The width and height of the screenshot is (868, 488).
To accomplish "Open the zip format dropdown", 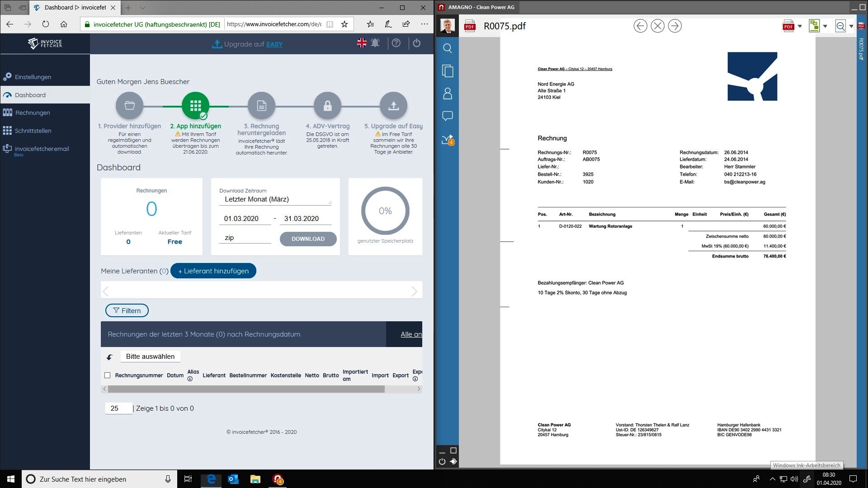I will [245, 238].
